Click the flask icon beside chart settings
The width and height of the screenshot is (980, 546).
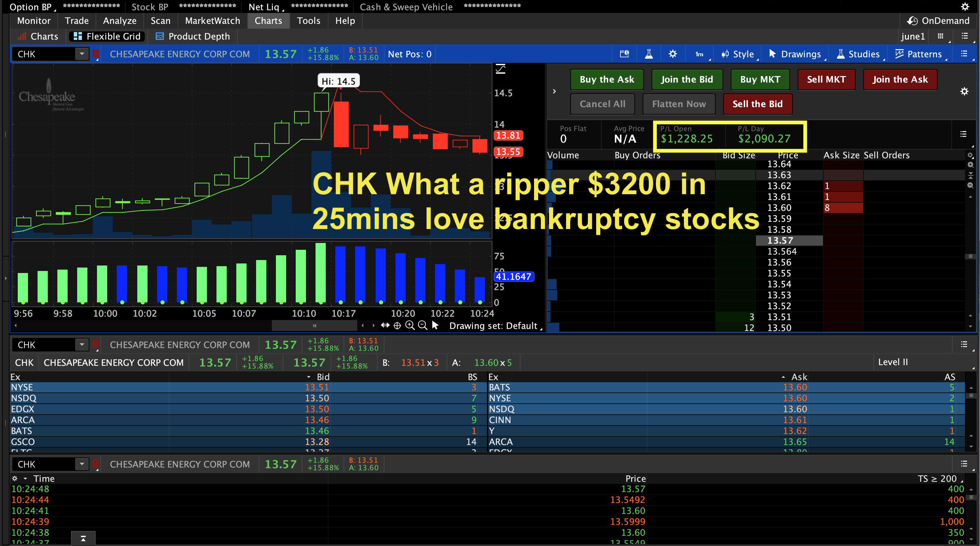pos(649,54)
